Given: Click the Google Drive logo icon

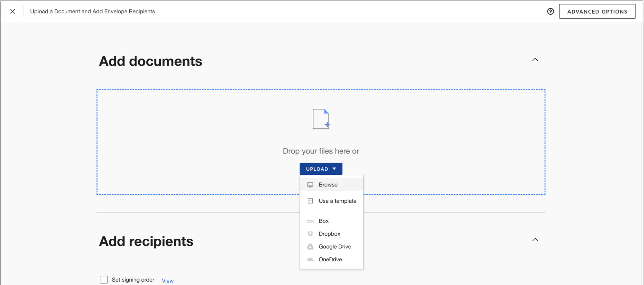Looking at the screenshot, I should tap(310, 247).
